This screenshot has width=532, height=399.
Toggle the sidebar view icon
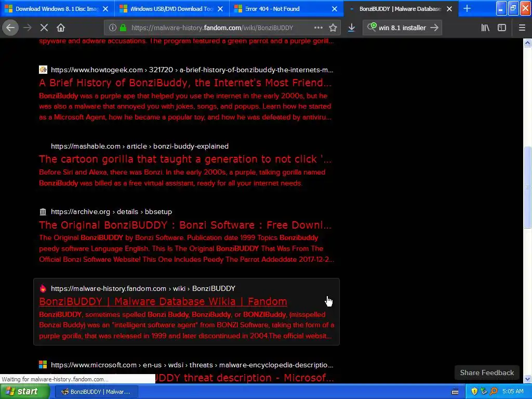tap(502, 28)
